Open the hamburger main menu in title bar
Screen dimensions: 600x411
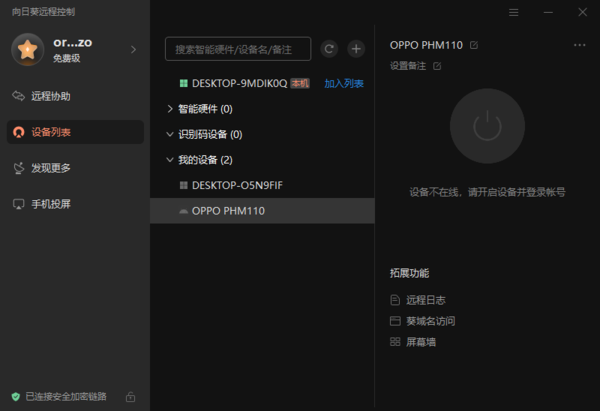click(x=513, y=12)
